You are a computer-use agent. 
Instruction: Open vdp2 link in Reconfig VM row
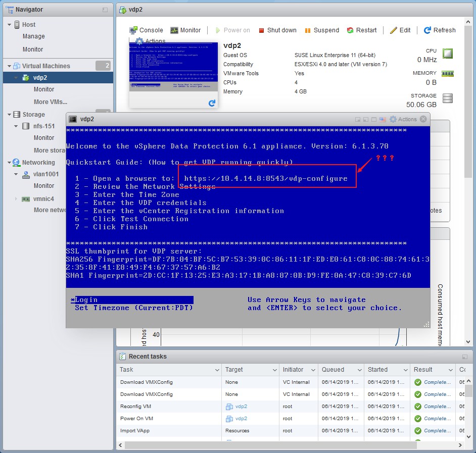(x=241, y=406)
